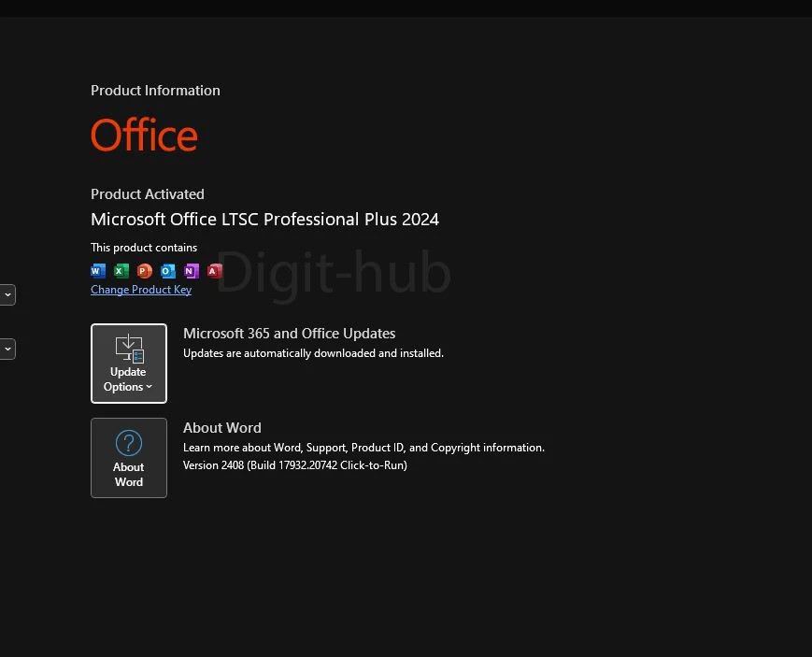Image resolution: width=812 pixels, height=657 pixels.
Task: Click the Word app icon
Action: 98,270
